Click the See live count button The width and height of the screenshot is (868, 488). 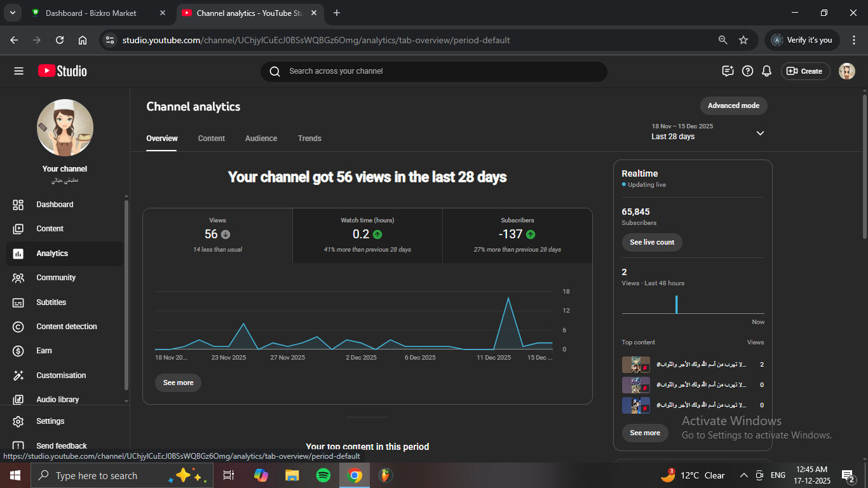pyautogui.click(x=652, y=242)
